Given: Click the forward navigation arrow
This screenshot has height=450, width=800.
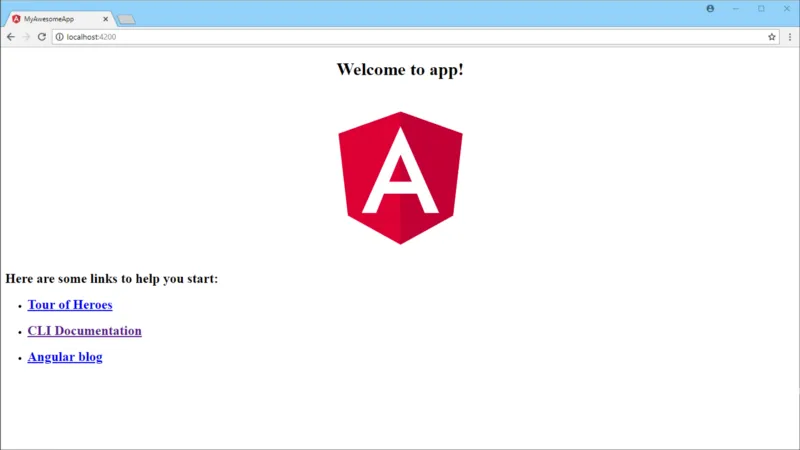Looking at the screenshot, I should (x=26, y=37).
